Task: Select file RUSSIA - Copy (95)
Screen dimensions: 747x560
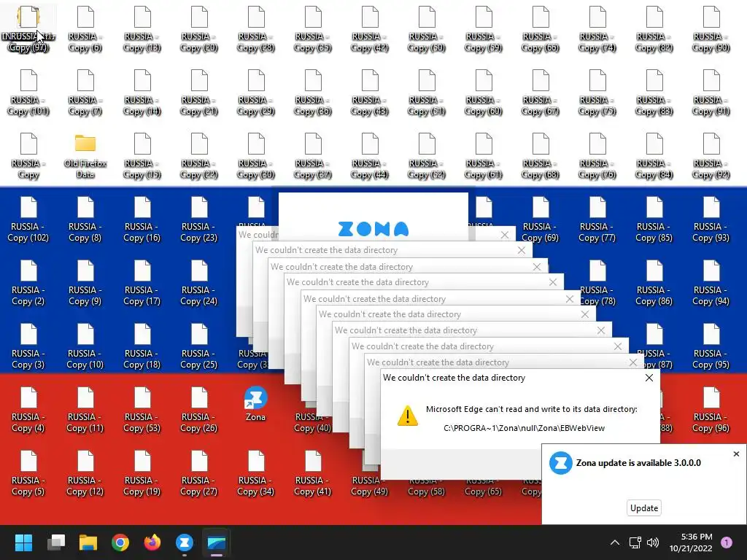Action: click(711, 346)
